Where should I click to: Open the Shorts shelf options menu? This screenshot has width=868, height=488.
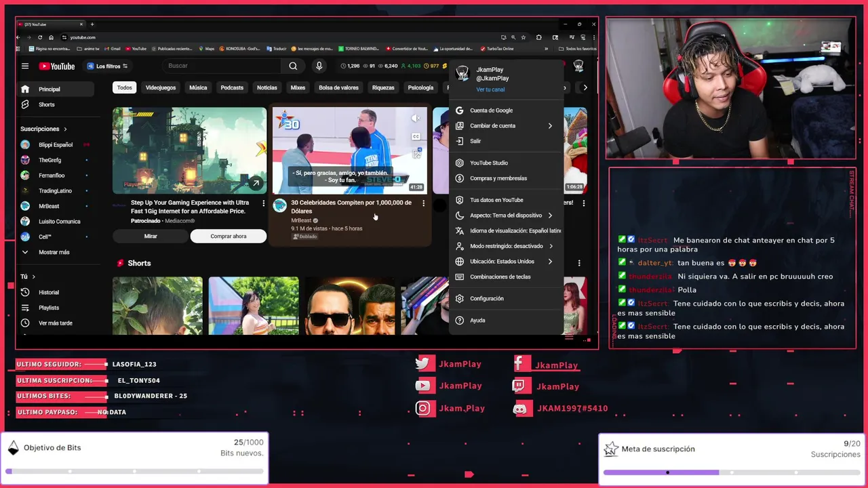[579, 263]
